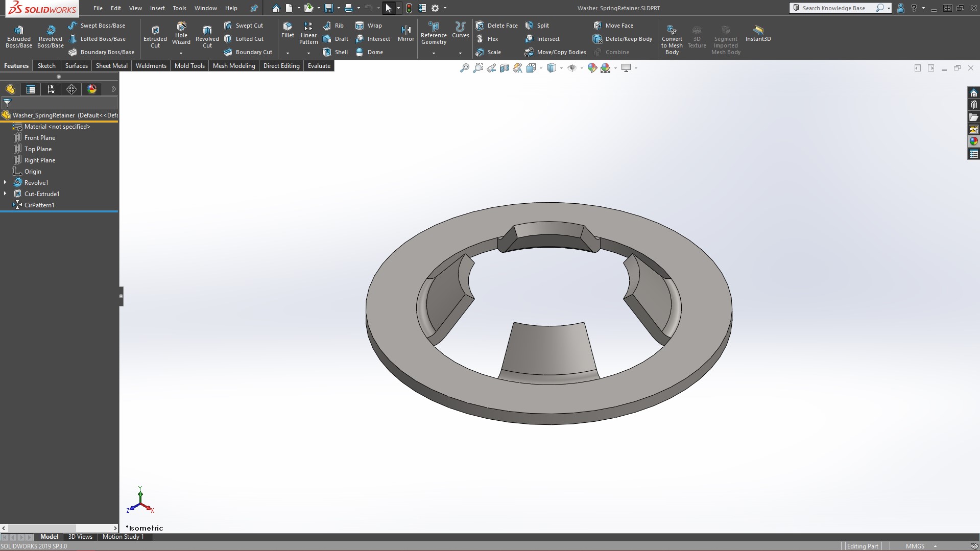Expand the Revolve1 feature node
The image size is (980, 551).
[x=5, y=182]
